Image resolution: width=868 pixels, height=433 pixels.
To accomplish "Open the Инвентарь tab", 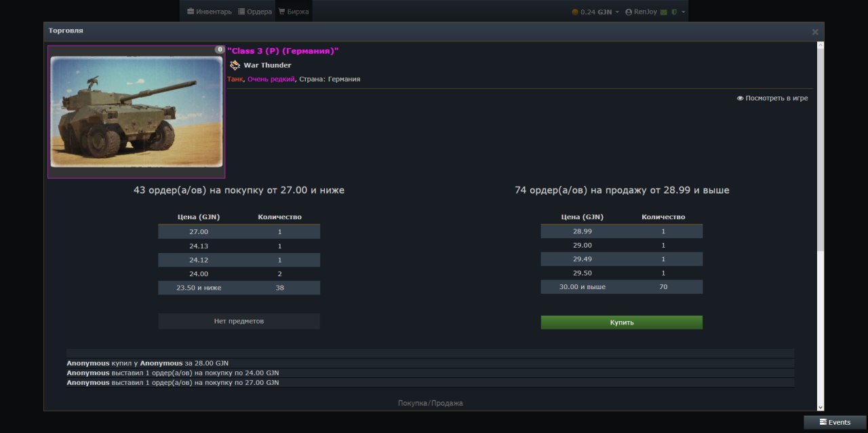I will pyautogui.click(x=210, y=12).
